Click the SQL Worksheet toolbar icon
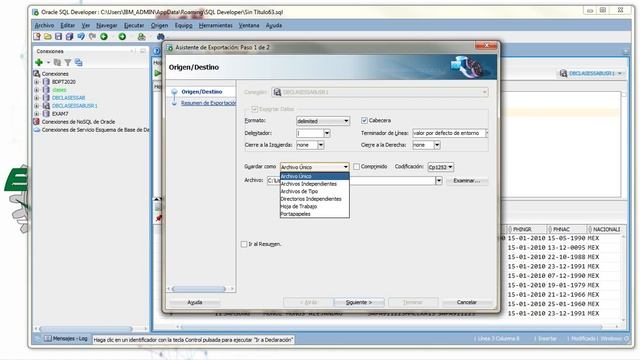 (142, 37)
